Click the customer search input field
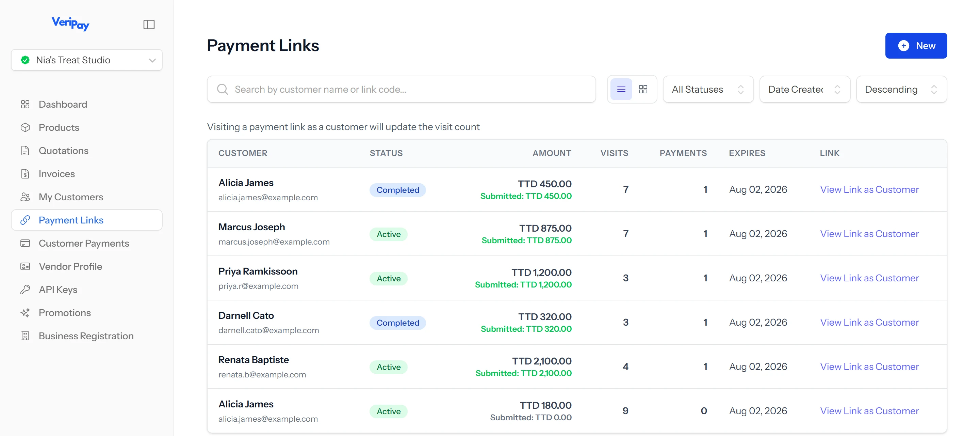 click(x=402, y=90)
